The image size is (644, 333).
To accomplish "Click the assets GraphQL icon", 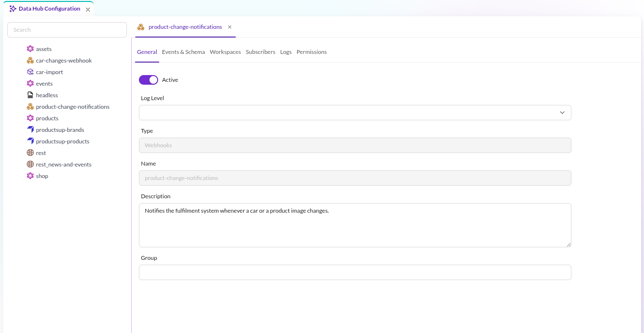I will click(x=30, y=49).
